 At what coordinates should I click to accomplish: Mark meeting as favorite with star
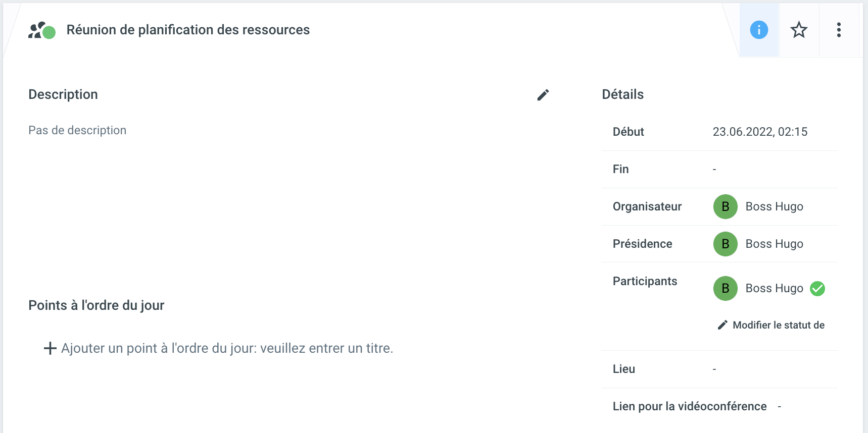[x=799, y=30]
